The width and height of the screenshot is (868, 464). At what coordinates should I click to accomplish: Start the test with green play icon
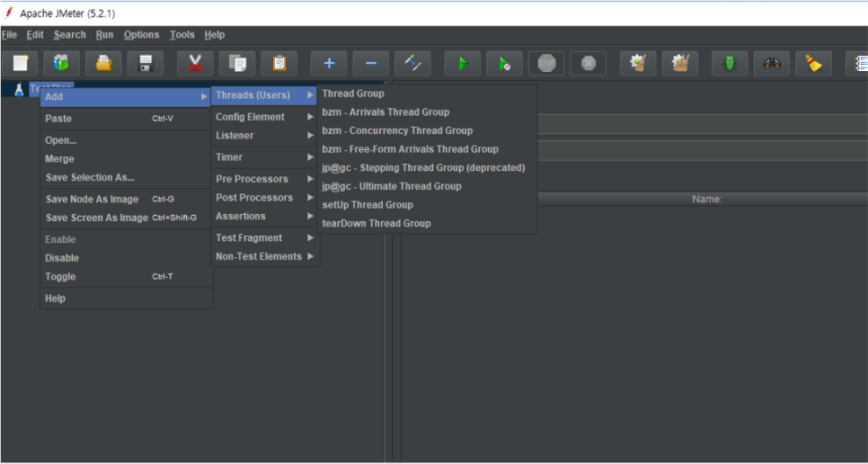(x=463, y=63)
